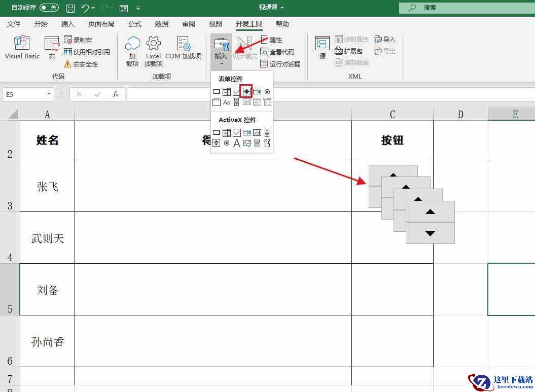Insert ActiveX Combo Box
This screenshot has width=535, height=392.
pyautogui.click(x=227, y=133)
